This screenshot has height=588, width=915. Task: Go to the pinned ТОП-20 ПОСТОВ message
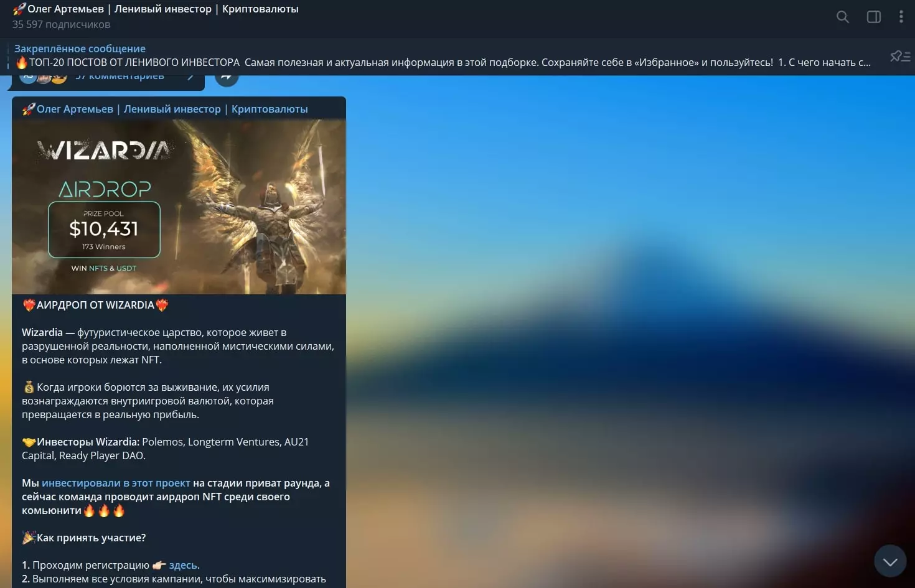click(x=443, y=62)
